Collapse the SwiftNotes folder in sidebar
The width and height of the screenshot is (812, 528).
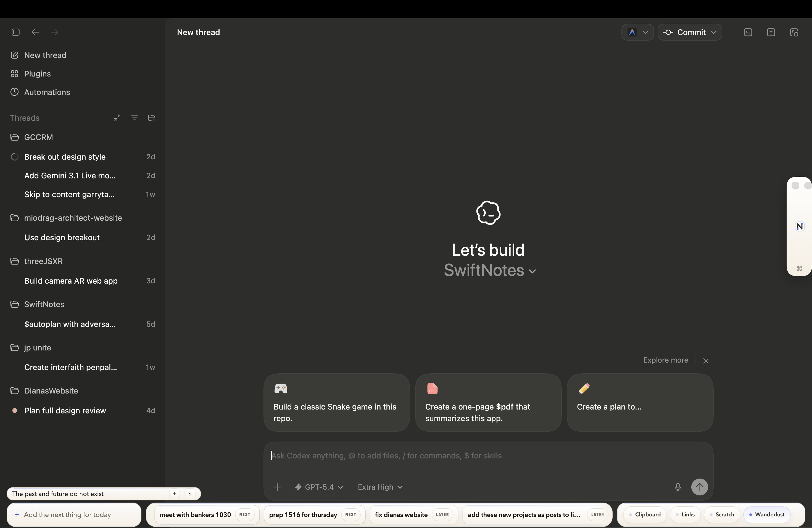[x=82, y=304]
